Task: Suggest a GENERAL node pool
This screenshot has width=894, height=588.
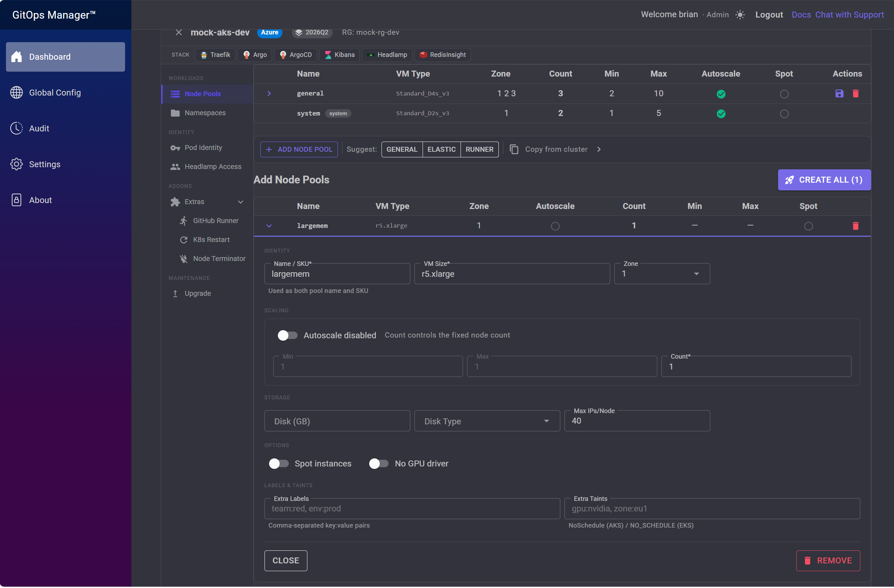Action: point(402,150)
